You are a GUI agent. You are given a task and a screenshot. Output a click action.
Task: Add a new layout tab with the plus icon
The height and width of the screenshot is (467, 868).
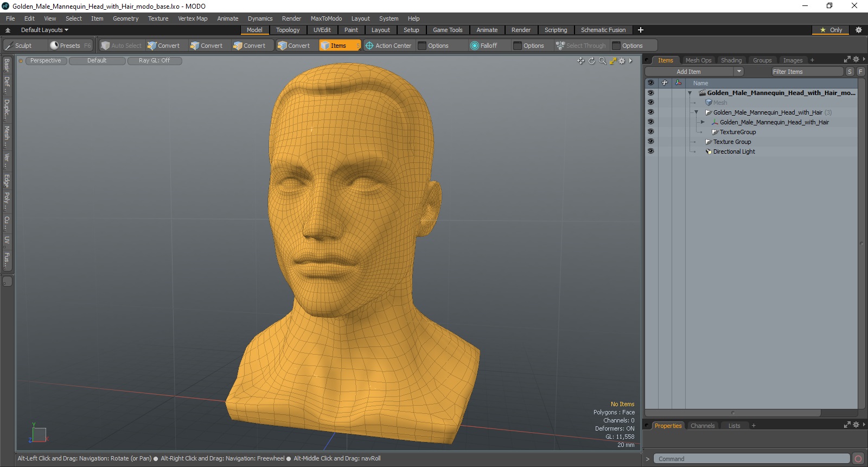(641, 30)
